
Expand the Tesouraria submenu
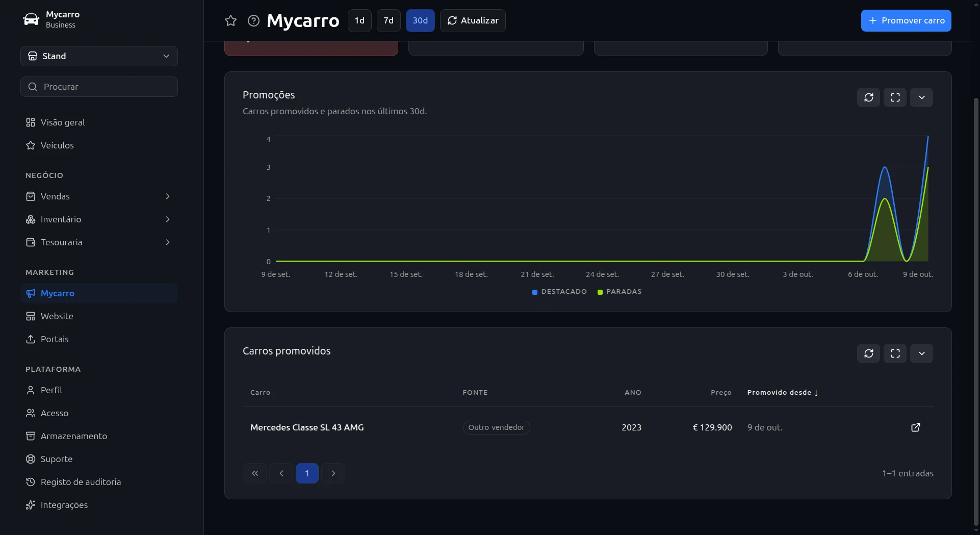point(99,242)
